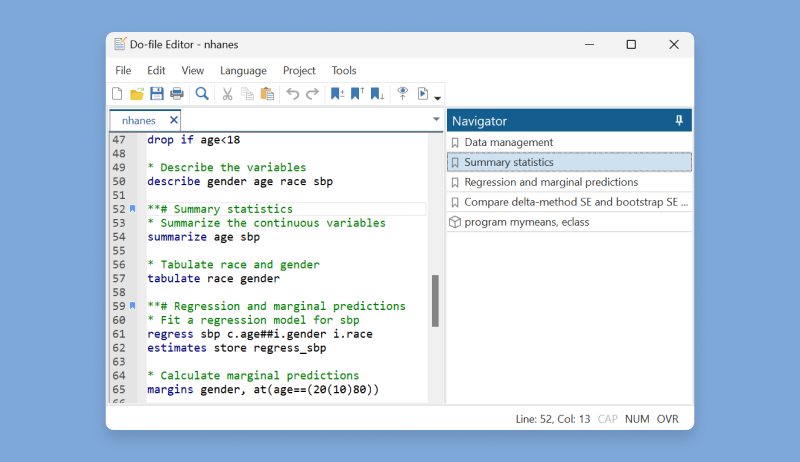Open the Language menu
800x462 pixels.
click(243, 71)
